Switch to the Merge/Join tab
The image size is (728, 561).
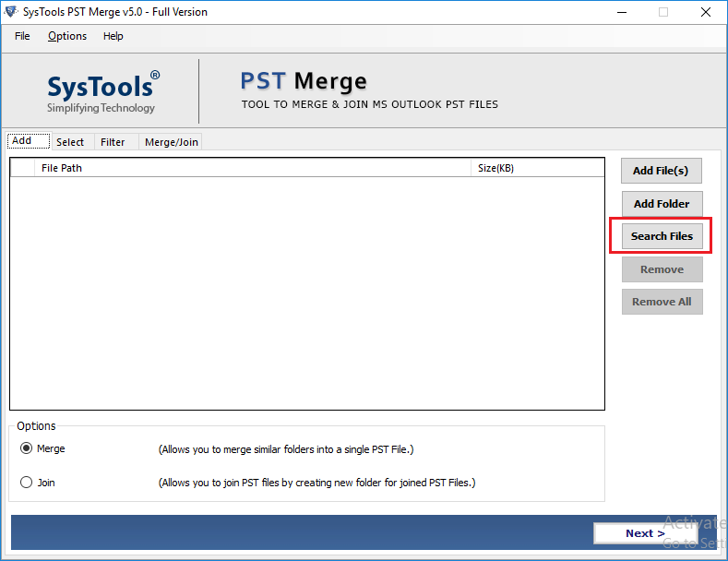click(172, 142)
